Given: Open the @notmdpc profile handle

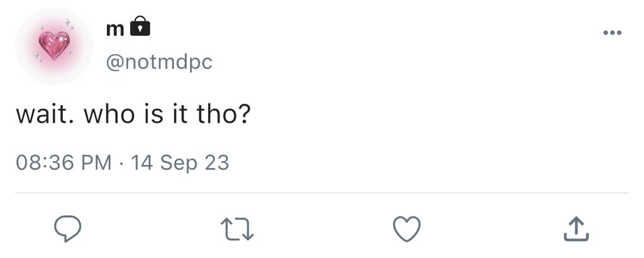Looking at the screenshot, I should tap(159, 62).
